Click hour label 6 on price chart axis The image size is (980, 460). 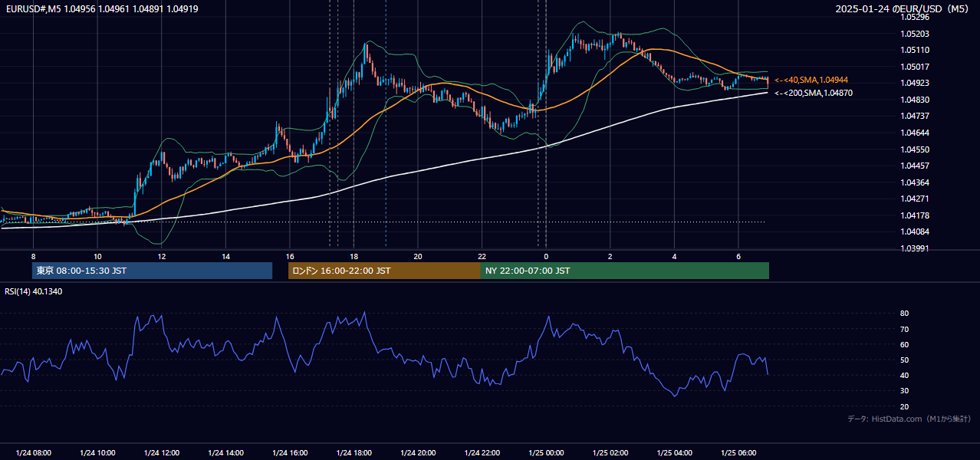click(738, 256)
